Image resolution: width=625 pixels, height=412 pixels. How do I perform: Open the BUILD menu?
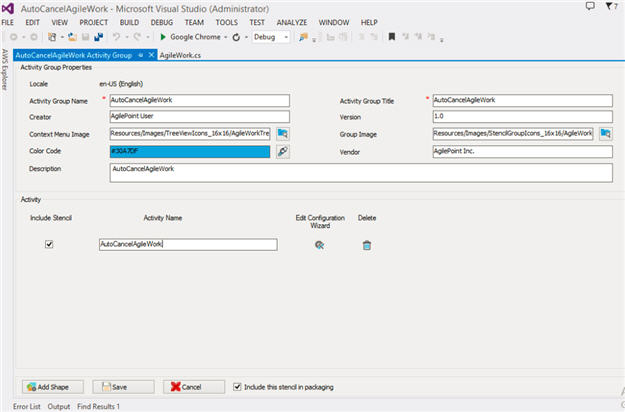(129, 23)
